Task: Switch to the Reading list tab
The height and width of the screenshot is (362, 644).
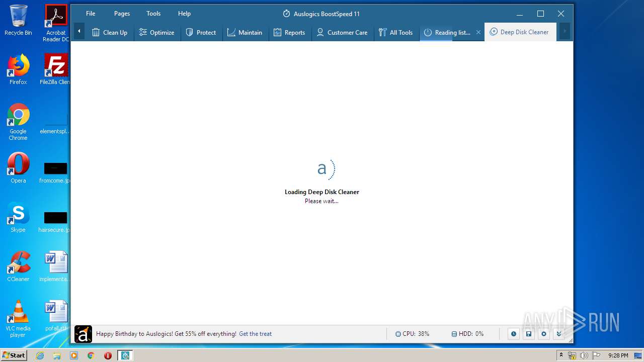Action: [x=447, y=32]
